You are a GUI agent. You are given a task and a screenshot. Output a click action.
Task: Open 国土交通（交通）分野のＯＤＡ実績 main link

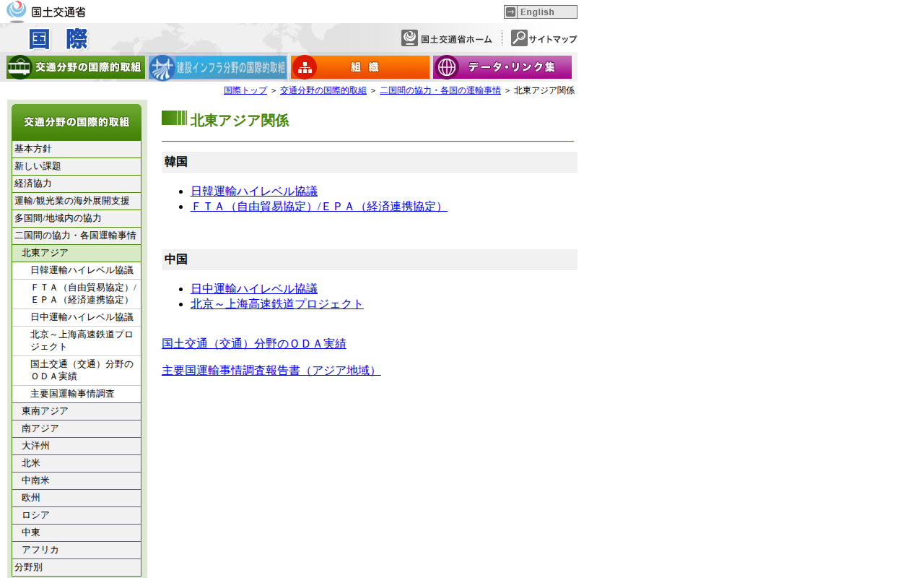click(x=254, y=344)
